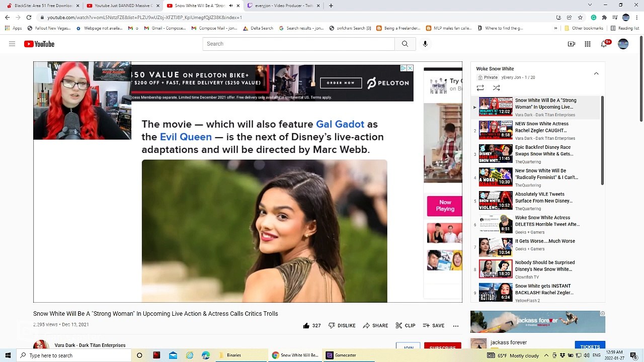Open the Extensions puzzle piece menu
This screenshot has height=362, width=644.
click(x=604, y=17)
